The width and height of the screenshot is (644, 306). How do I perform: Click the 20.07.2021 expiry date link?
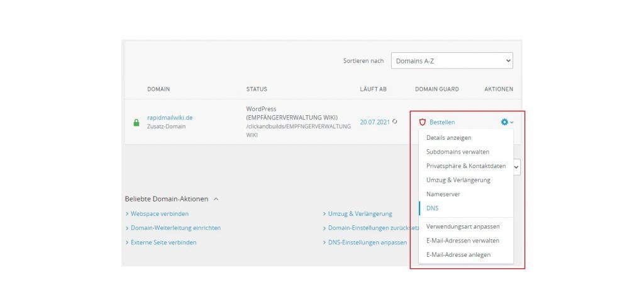click(375, 122)
